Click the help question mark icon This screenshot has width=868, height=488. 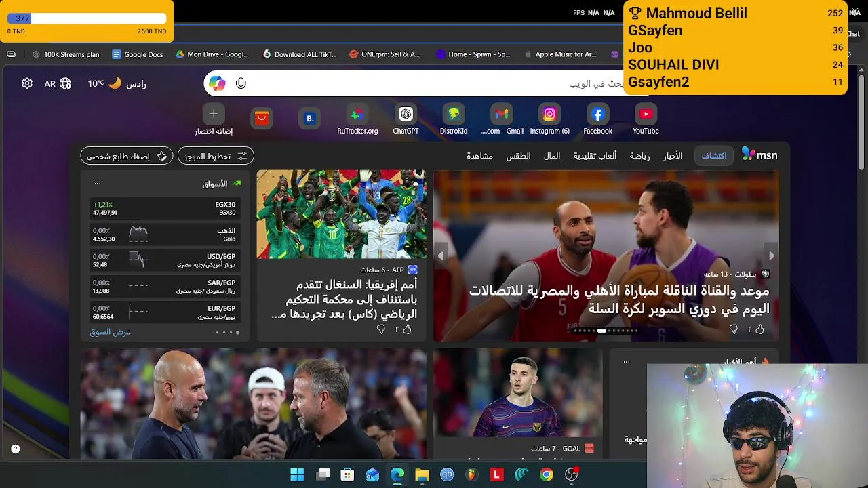coord(16,449)
